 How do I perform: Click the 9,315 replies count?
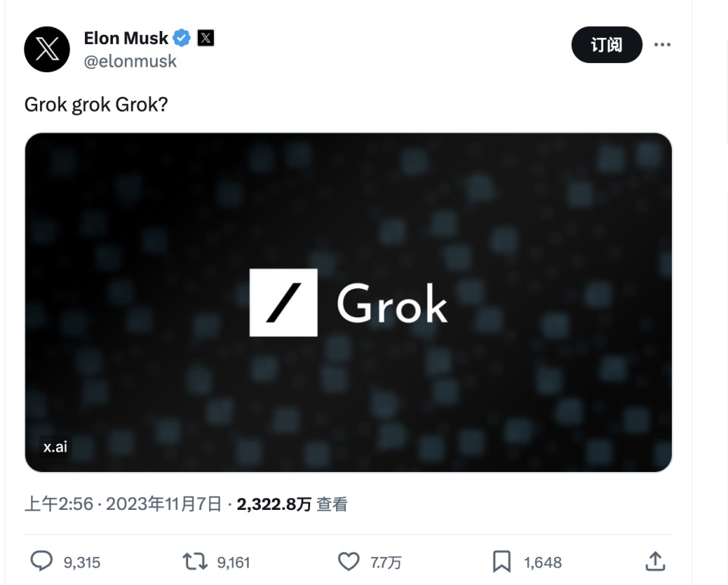(x=82, y=562)
